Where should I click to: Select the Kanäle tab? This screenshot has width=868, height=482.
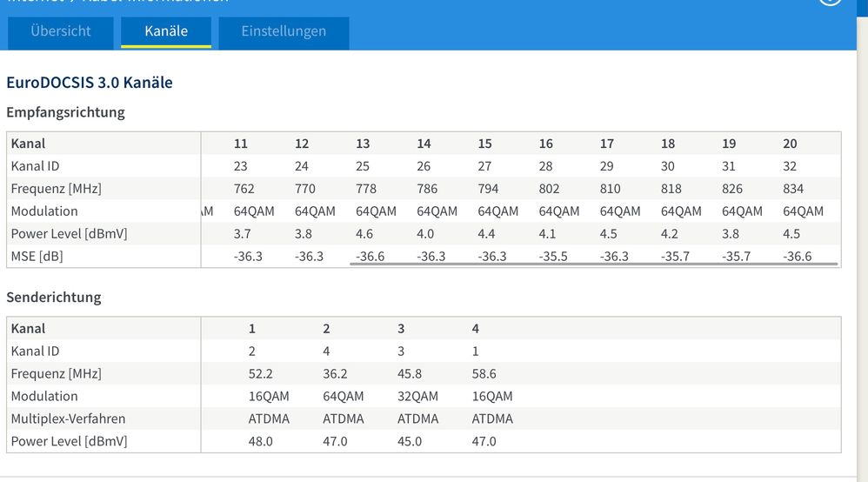166,31
